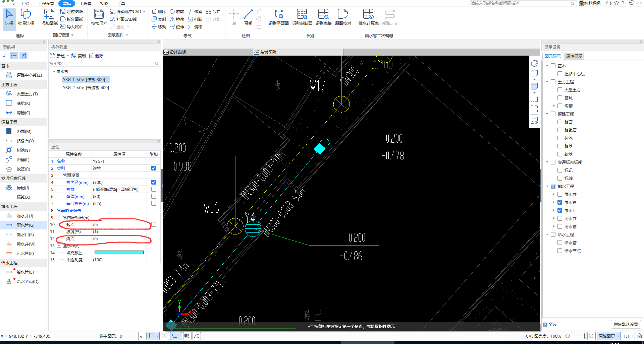Click the 删除 delete tool in ribbon
Image resolution: width=644 pixels, height=344 pixels.
pos(159,11)
